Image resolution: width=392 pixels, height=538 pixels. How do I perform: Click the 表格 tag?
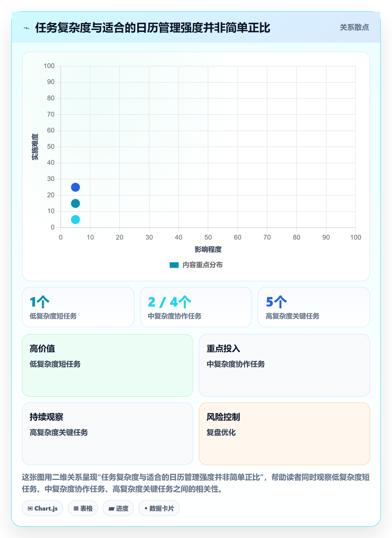83,508
